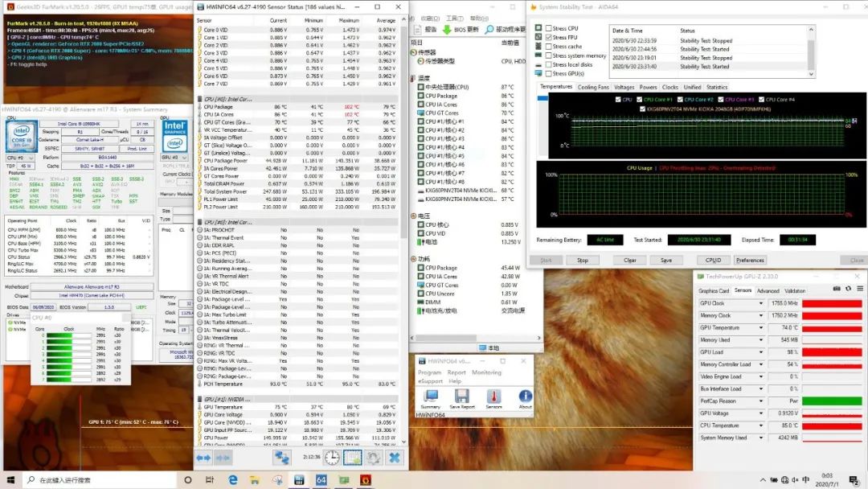Expand the GPU Clock sensor dropdown
The width and height of the screenshot is (868, 489).
[761, 303]
